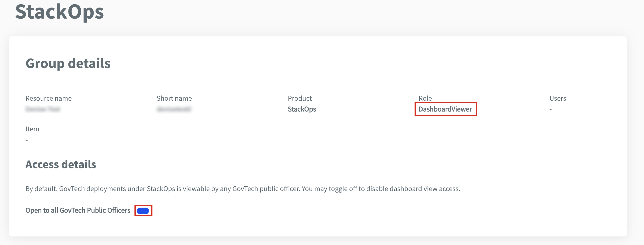Select the blurred resource name value
This screenshot has height=245, width=644.
[x=43, y=109]
